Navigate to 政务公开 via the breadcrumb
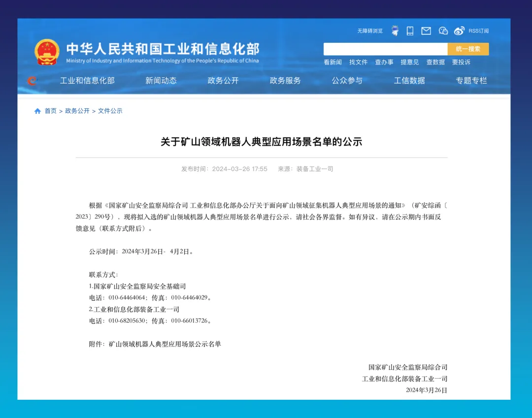The width and height of the screenshot is (532, 418). (76, 111)
